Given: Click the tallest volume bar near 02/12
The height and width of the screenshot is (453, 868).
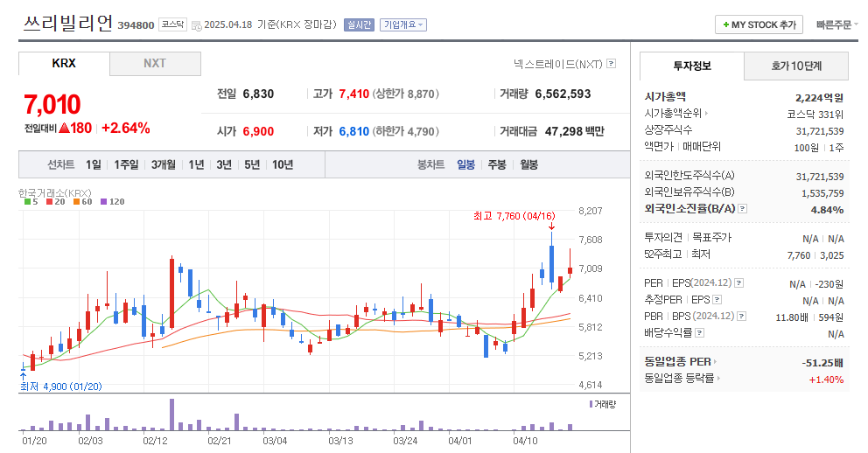Looking at the screenshot, I should (171, 415).
